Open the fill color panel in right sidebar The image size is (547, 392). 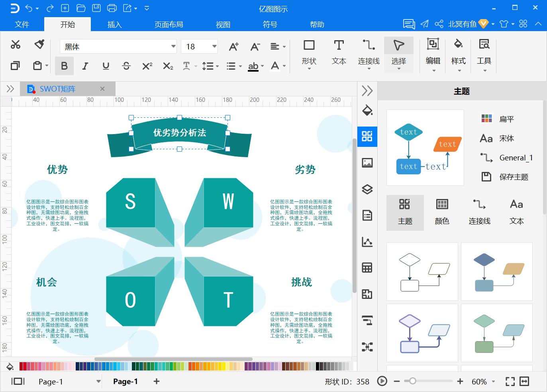[367, 111]
